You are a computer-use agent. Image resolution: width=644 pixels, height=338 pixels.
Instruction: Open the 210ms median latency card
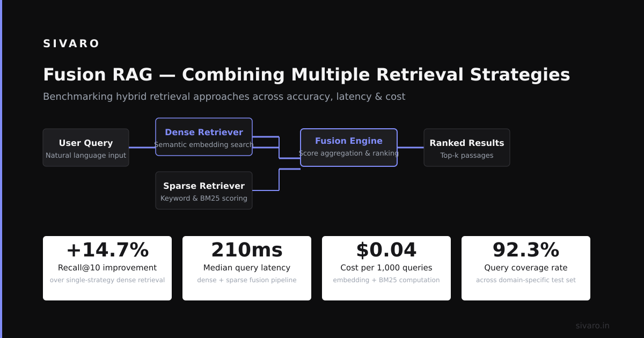click(247, 268)
